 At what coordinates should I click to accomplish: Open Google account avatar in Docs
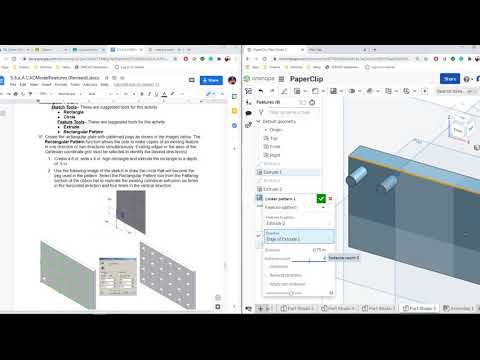[232, 80]
